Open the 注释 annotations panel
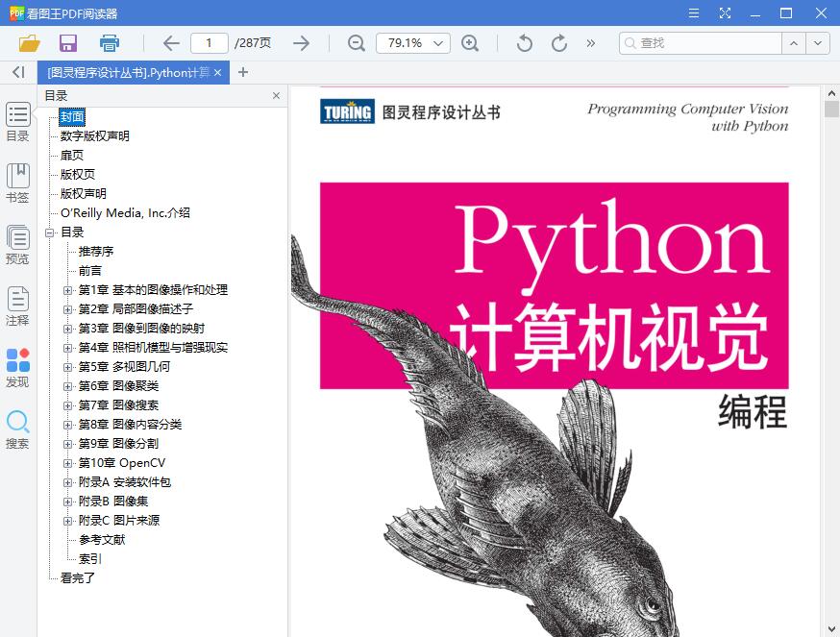This screenshot has height=637, width=840. pos(17,306)
